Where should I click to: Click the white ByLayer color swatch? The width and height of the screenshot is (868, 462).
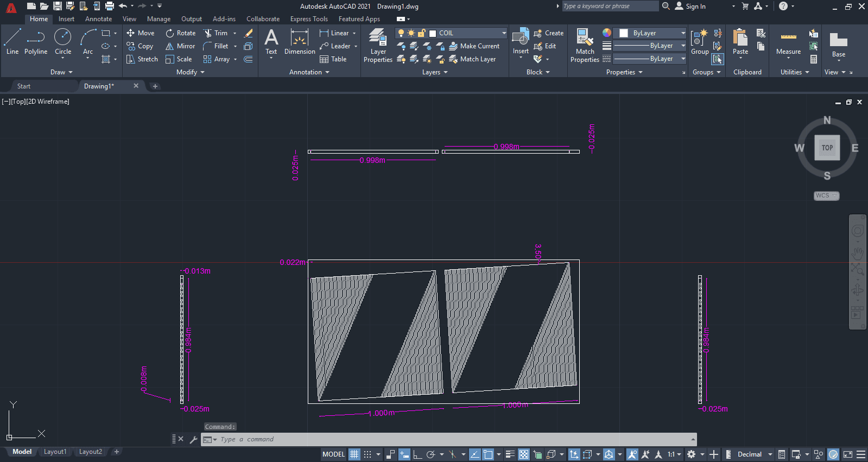(624, 33)
